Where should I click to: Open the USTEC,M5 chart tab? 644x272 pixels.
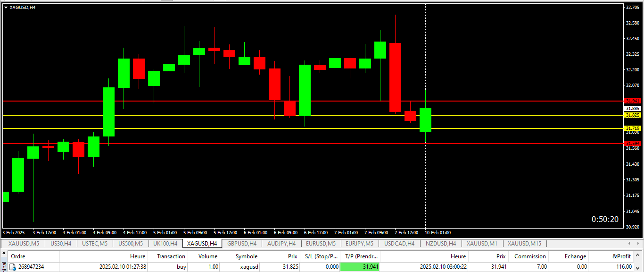click(95, 244)
